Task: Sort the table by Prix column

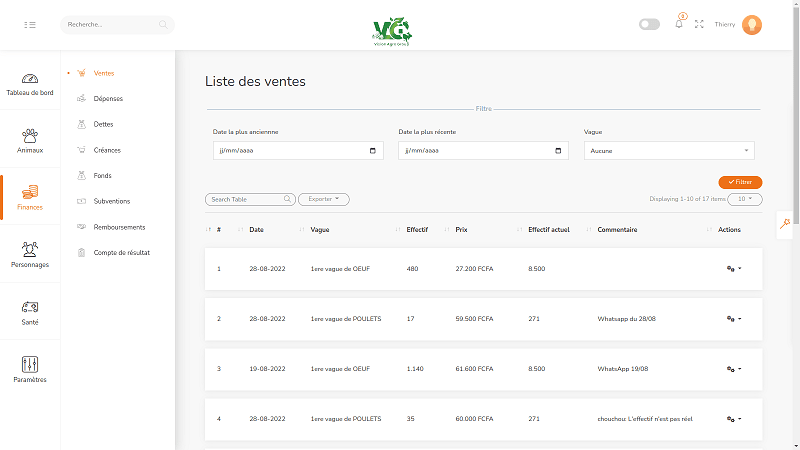Action: tap(461, 230)
